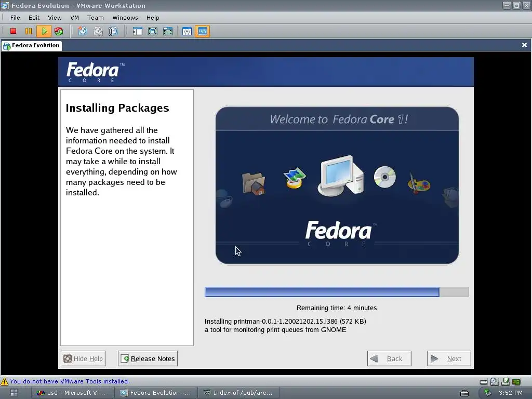532x399 pixels.
Task: Click the Next button in installer
Action: point(449,358)
